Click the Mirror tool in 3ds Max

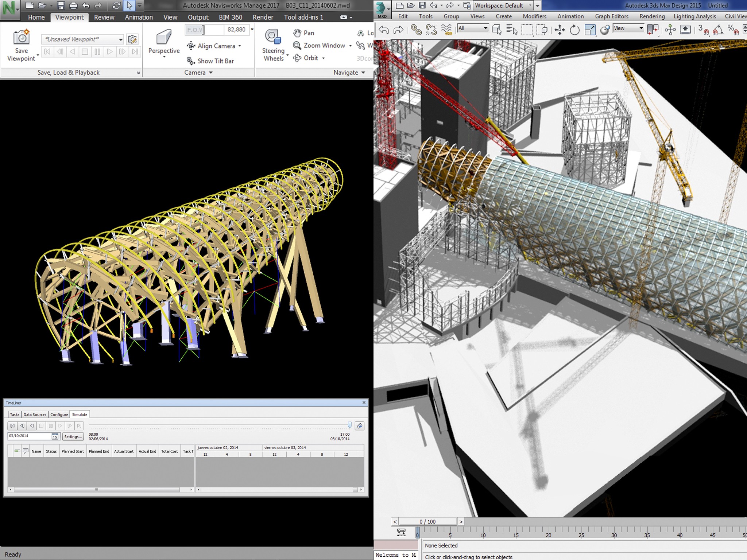(653, 30)
